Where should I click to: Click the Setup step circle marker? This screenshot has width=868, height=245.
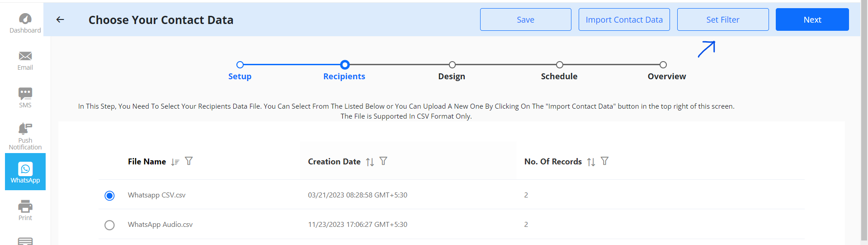click(x=240, y=65)
